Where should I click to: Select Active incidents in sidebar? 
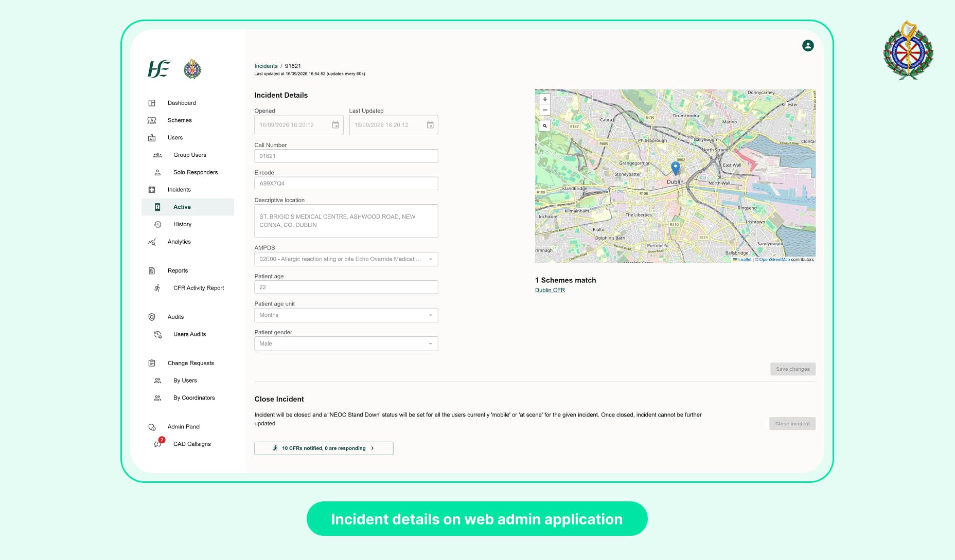pos(188,207)
